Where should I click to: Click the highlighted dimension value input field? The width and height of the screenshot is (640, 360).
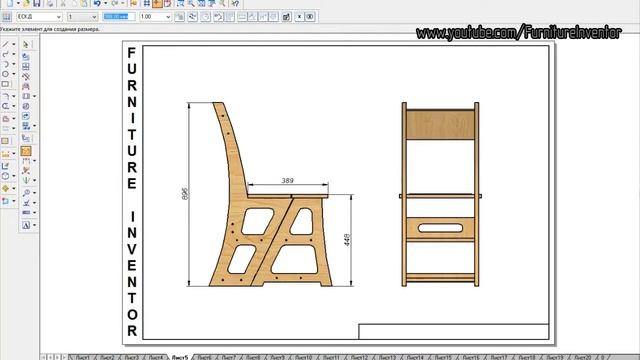119,17
